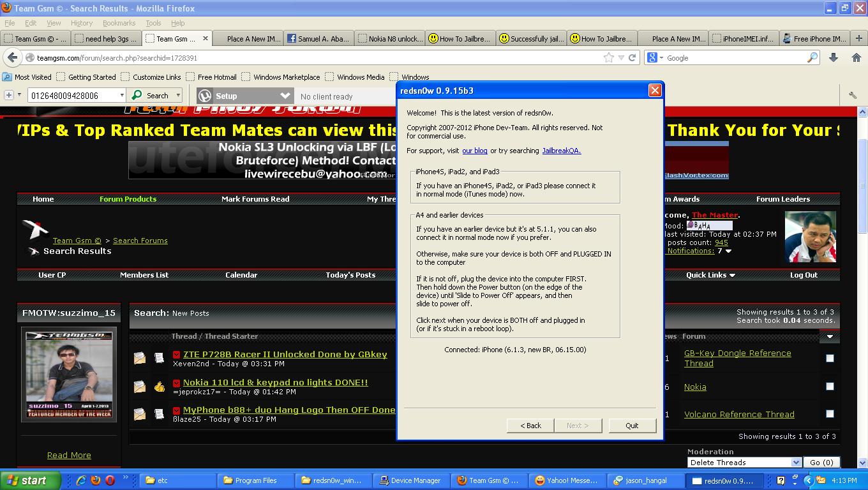Open the Tools menu
The height and width of the screenshot is (490, 868).
153,23
